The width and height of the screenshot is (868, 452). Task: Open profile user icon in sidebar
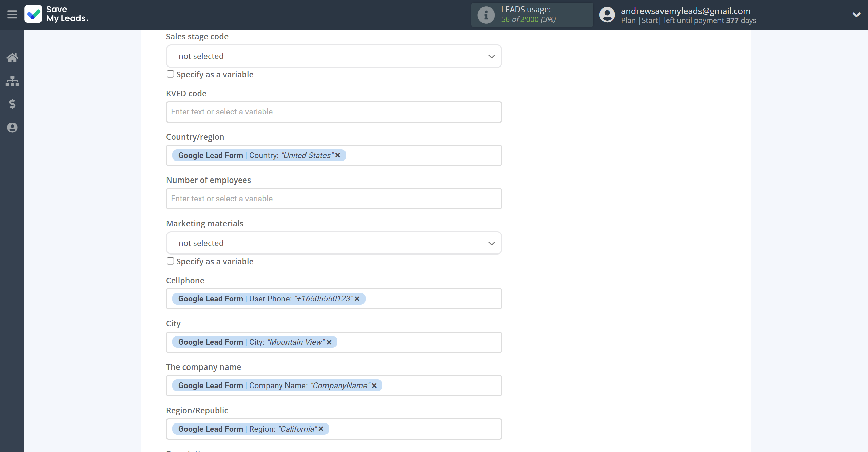[x=12, y=128]
